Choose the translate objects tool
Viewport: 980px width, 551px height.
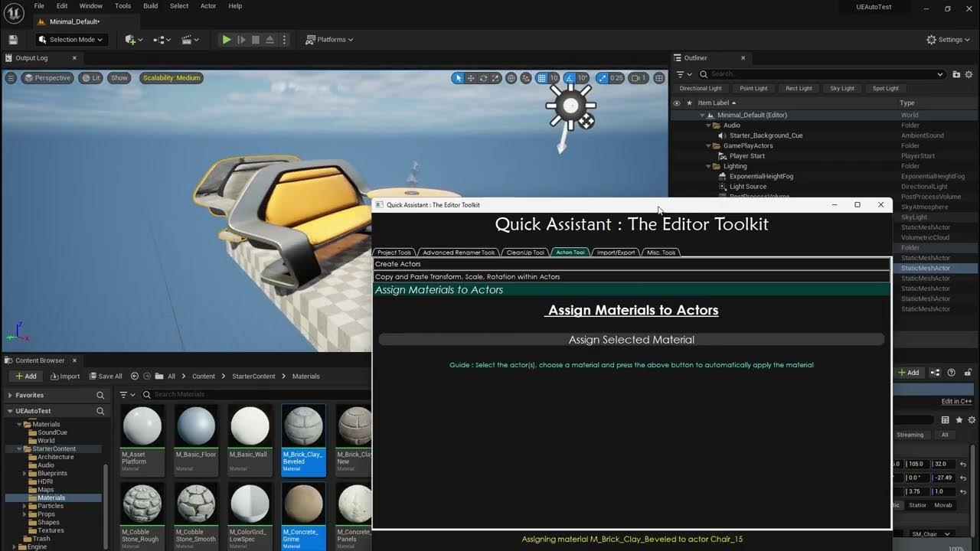(x=471, y=78)
